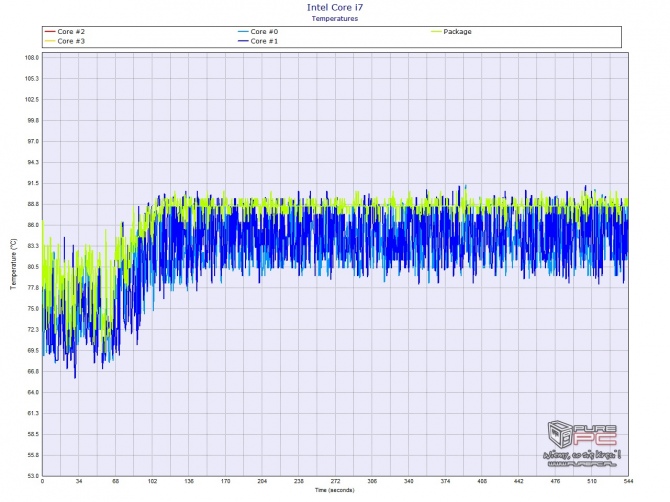This screenshot has height=502, width=670.
Task: Click the 544 x-axis value
Action: [x=628, y=481]
